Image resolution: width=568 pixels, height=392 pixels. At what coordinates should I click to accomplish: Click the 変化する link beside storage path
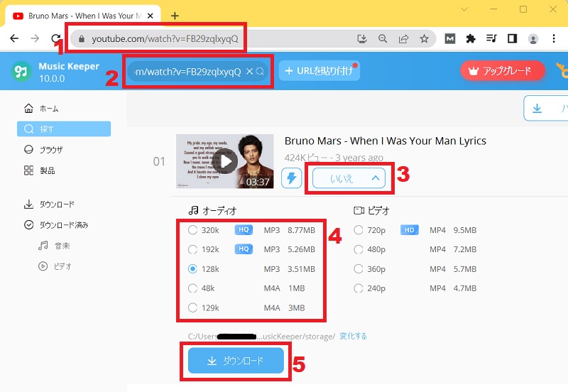pos(353,336)
